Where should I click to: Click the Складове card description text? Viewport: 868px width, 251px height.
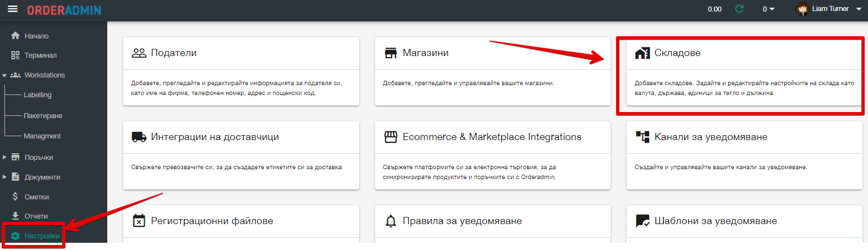744,88
